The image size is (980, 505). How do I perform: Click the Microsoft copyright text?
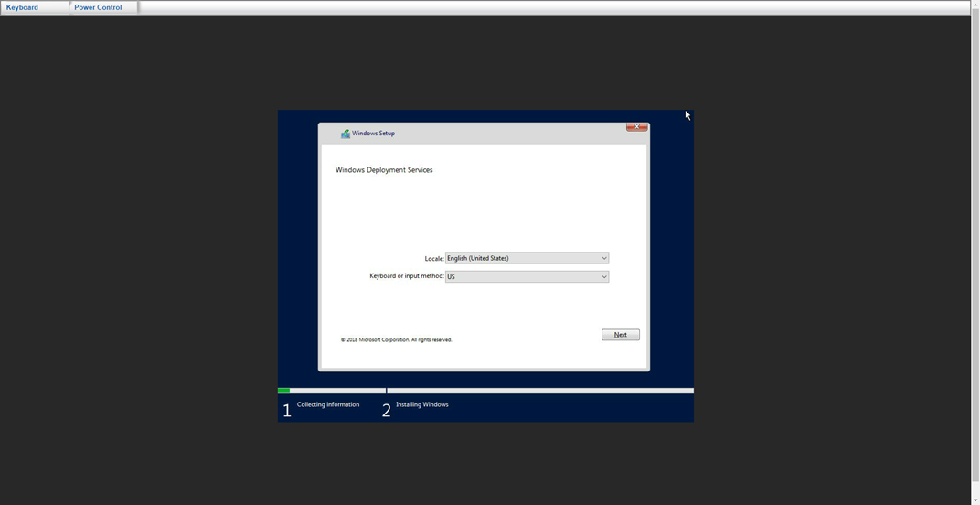(x=396, y=339)
